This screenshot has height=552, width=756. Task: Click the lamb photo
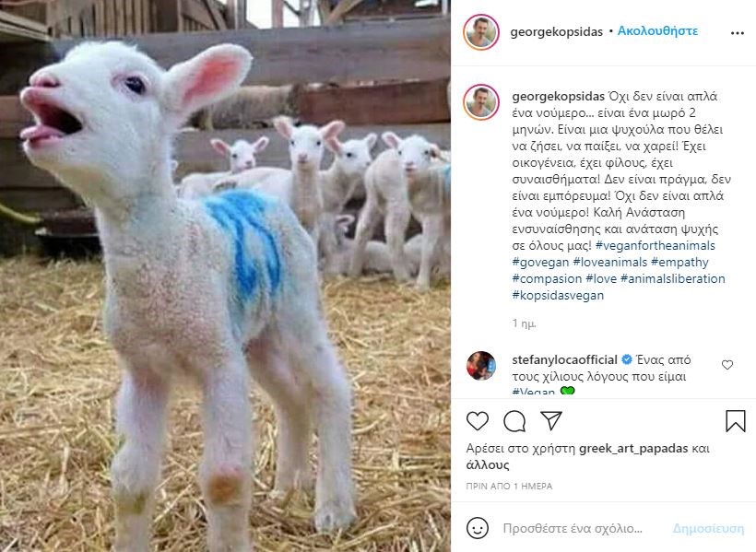225,276
